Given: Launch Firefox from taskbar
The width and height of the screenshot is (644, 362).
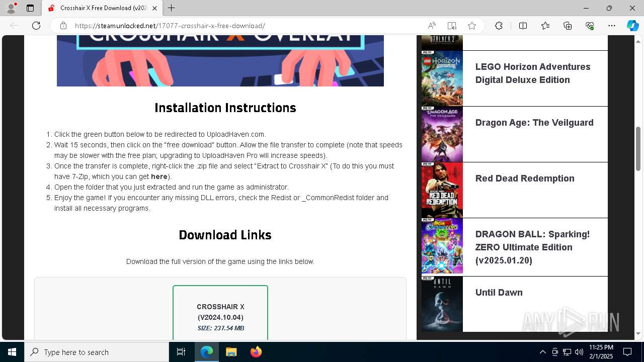Looking at the screenshot, I should [x=256, y=352].
